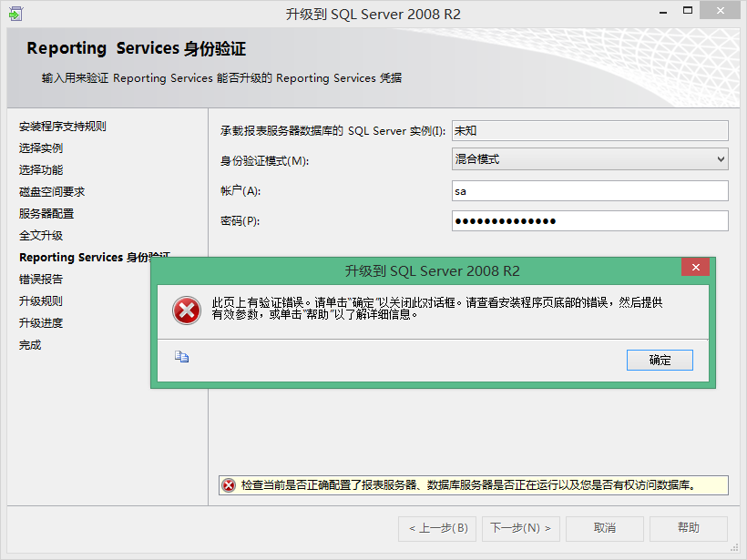Select the 磁盘空间要求 step
747x560 pixels.
click(52, 192)
